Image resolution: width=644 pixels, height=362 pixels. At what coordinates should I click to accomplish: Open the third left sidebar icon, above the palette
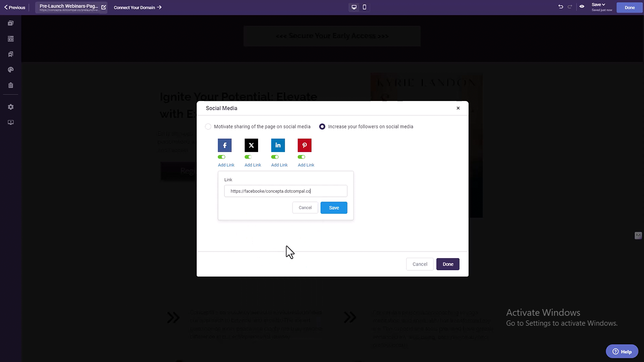(x=10, y=54)
